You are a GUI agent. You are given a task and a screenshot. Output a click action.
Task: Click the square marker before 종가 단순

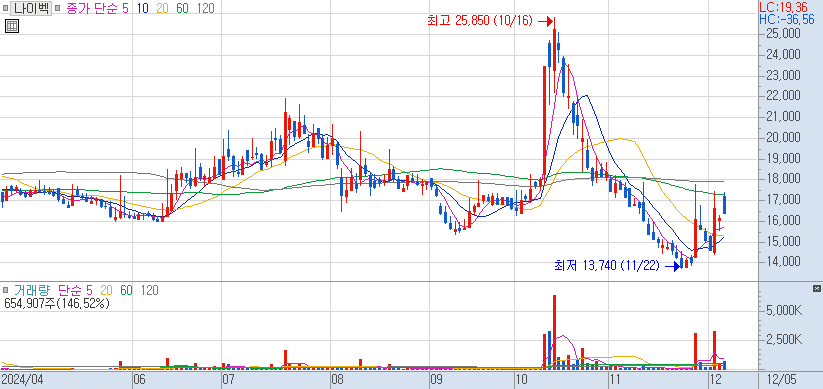click(58, 8)
